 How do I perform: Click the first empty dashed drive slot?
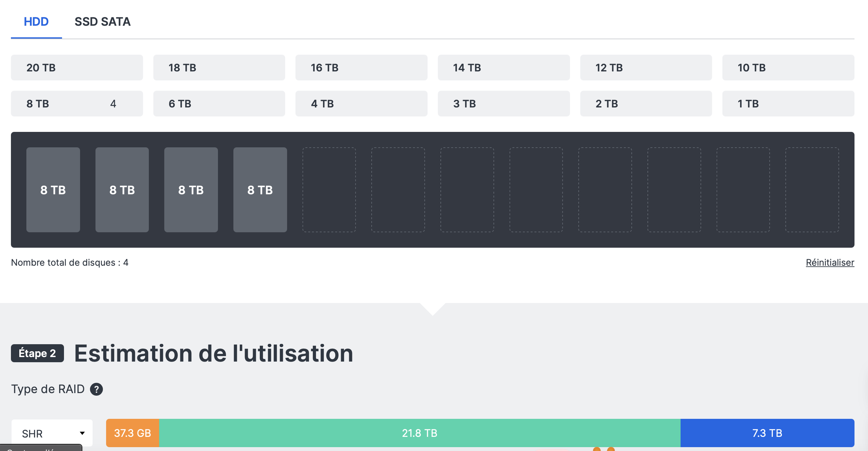pos(329,189)
